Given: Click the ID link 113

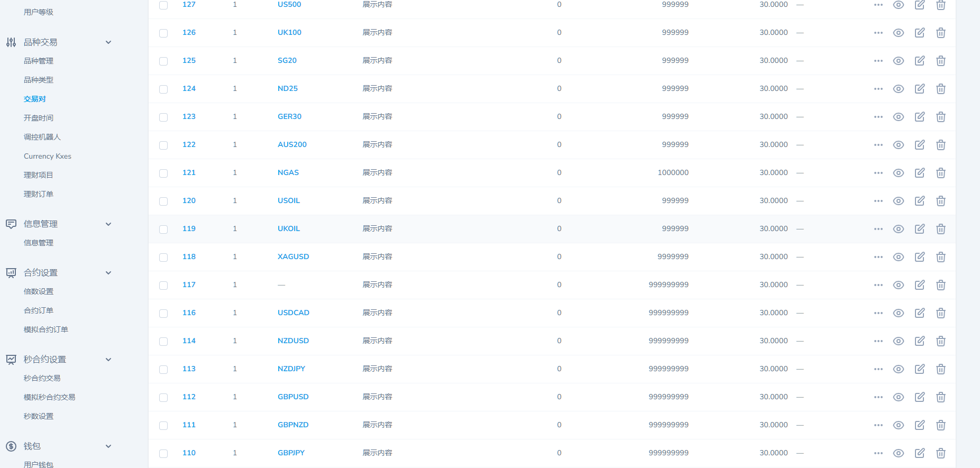Looking at the screenshot, I should pos(189,369).
